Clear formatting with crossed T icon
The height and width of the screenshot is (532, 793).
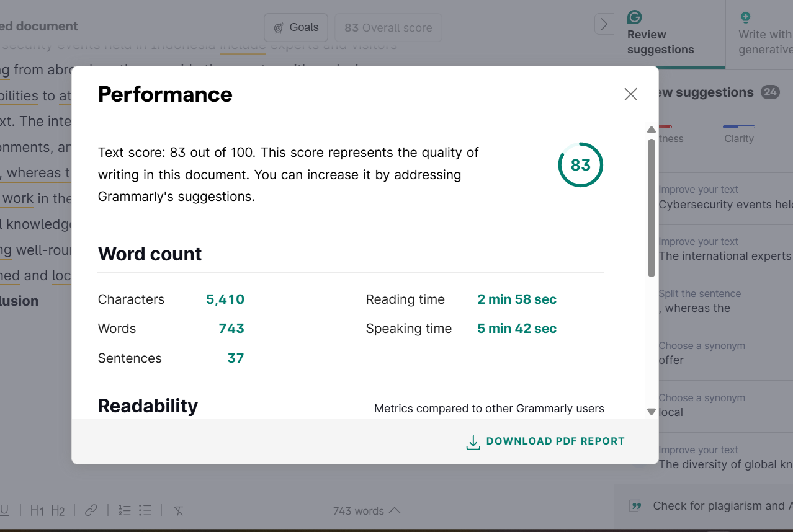tap(179, 511)
